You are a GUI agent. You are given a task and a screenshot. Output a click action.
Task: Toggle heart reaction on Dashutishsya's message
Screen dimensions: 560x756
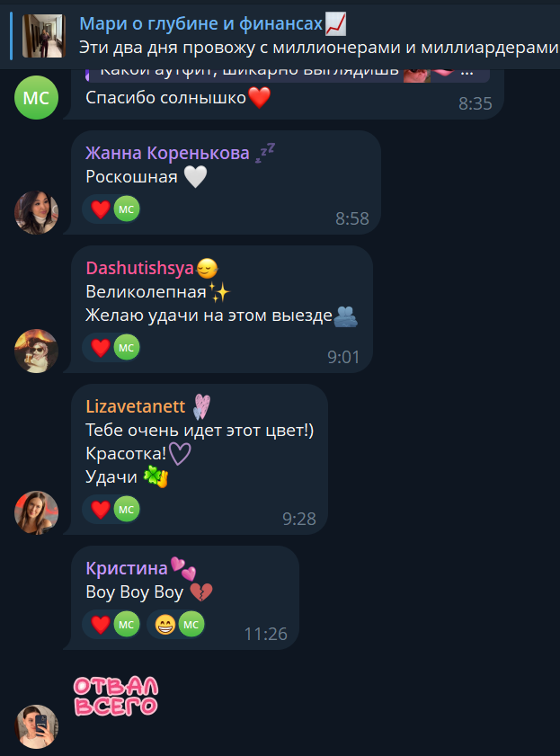[x=111, y=348]
